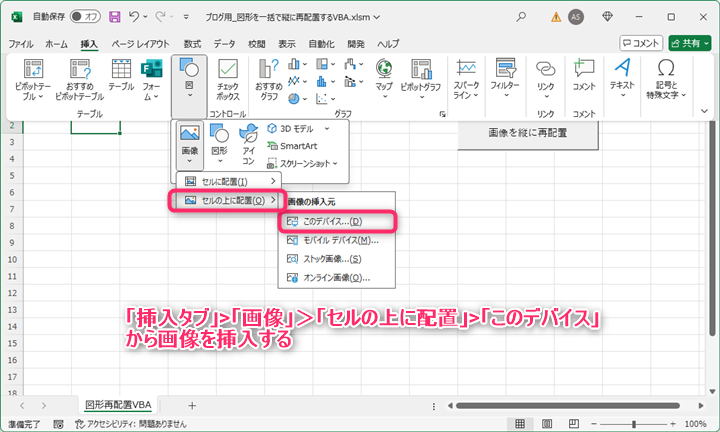Click the Recommended PivotTables icon
Image resolution: width=720 pixels, height=432 pixels.
pos(80,78)
